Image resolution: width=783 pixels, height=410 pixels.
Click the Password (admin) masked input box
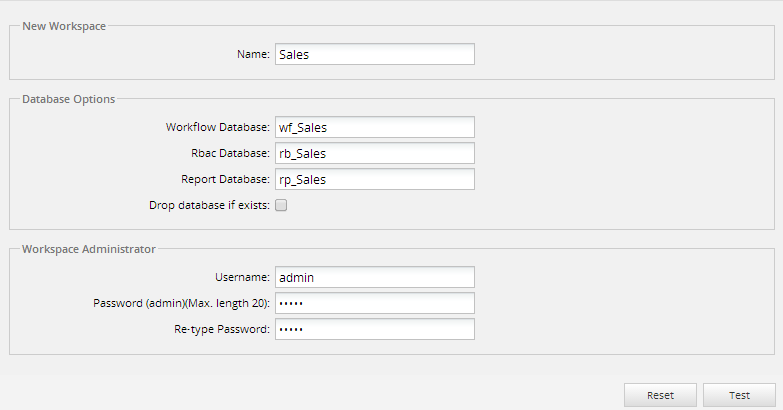coord(374,303)
